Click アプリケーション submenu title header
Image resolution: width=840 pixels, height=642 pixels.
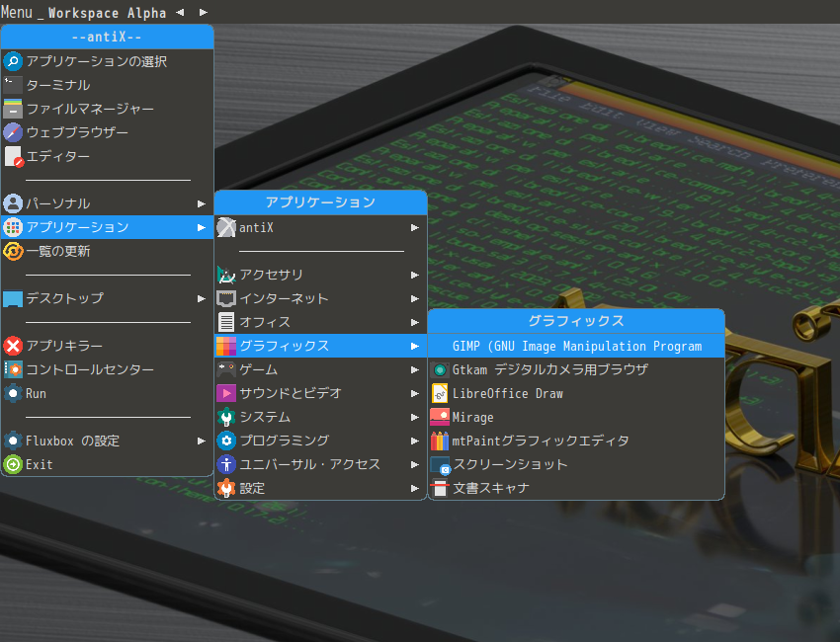(320, 202)
